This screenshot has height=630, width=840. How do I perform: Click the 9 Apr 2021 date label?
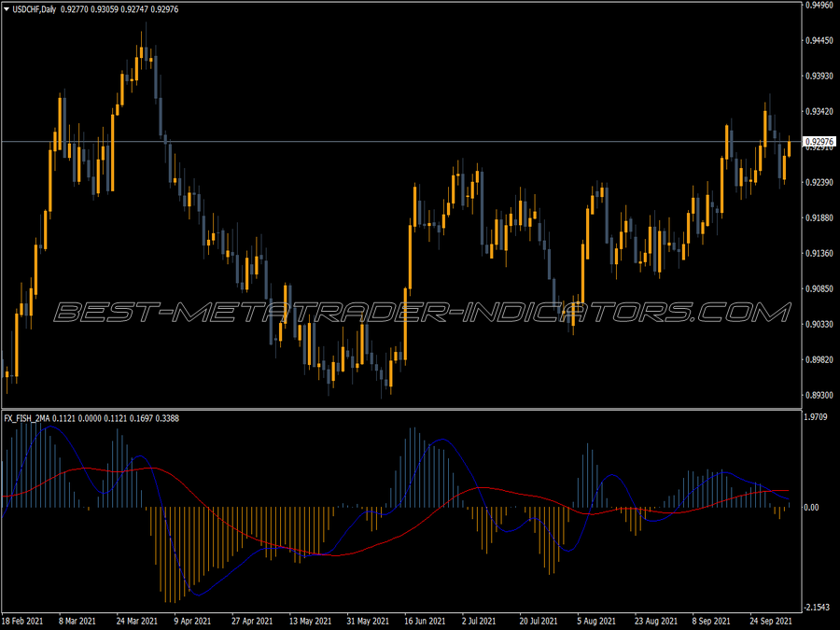[x=192, y=622]
